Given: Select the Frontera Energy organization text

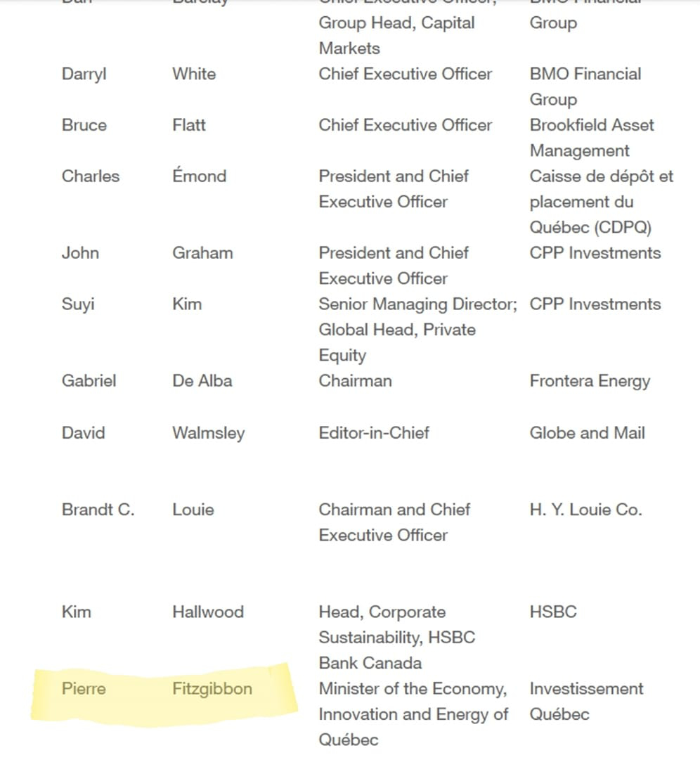Looking at the screenshot, I should (590, 381).
